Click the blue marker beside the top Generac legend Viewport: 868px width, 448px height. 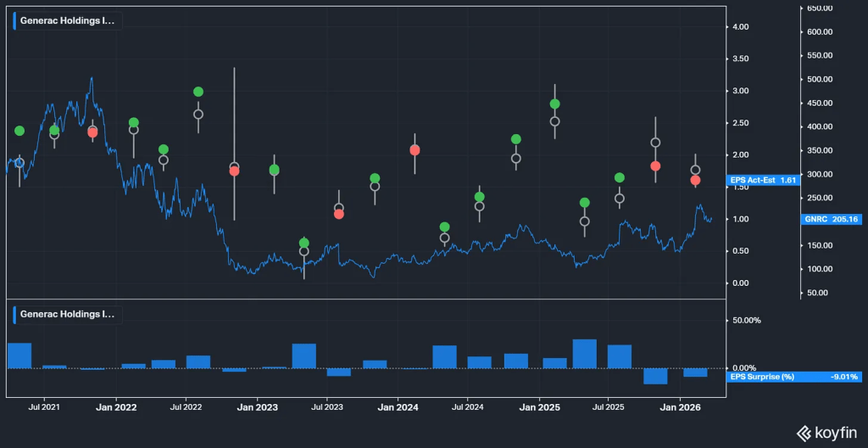(14, 20)
